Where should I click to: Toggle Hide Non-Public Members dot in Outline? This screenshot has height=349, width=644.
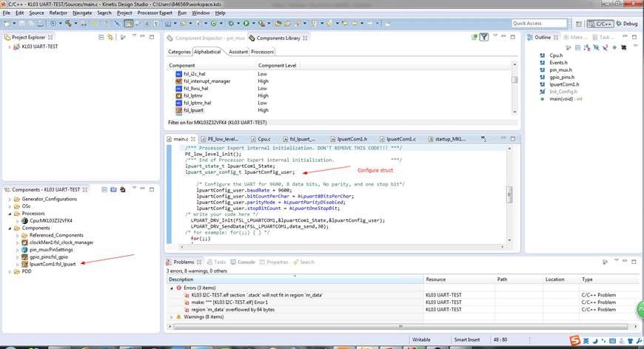click(x=614, y=47)
